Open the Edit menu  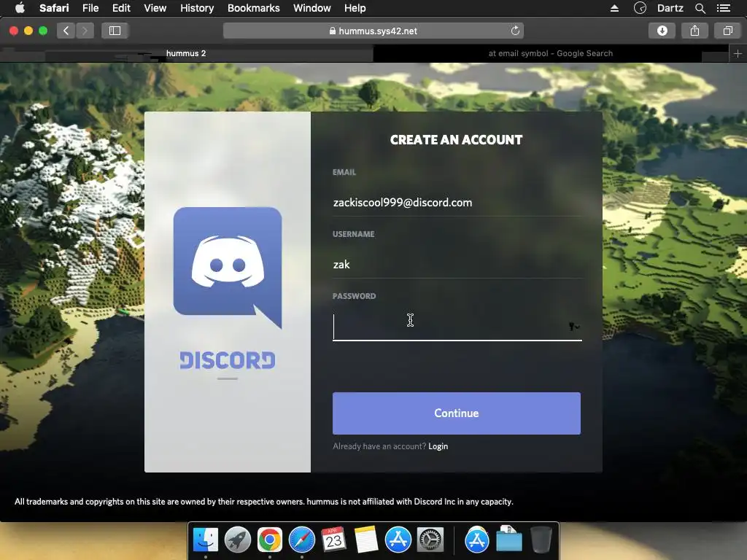121,8
